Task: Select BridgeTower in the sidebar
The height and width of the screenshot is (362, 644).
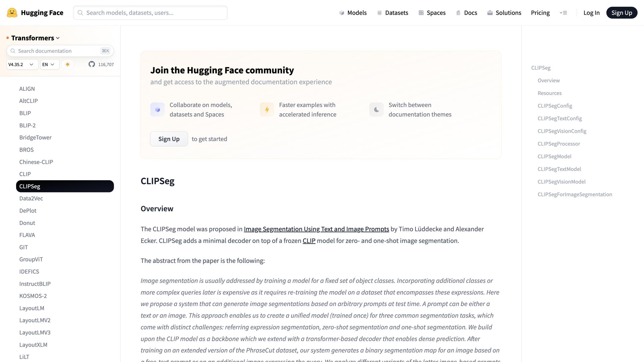Action: pos(35,137)
